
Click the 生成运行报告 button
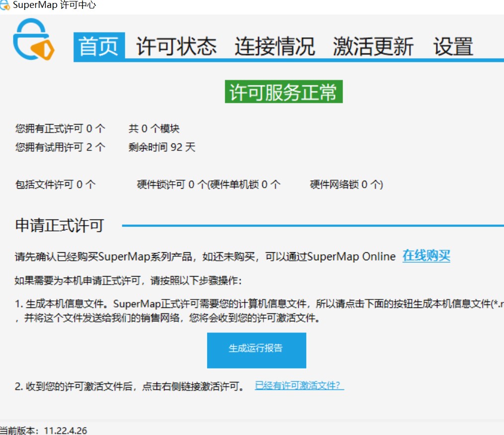(256, 350)
